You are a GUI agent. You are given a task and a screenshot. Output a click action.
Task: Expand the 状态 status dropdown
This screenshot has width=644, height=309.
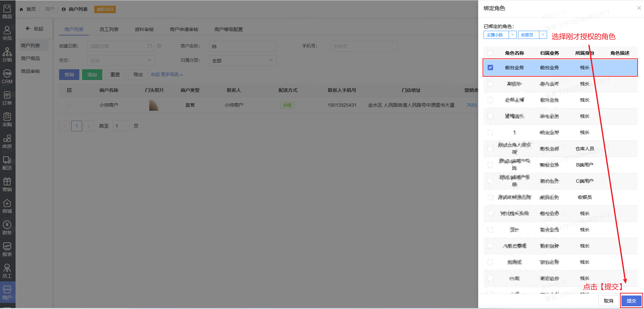point(121,60)
